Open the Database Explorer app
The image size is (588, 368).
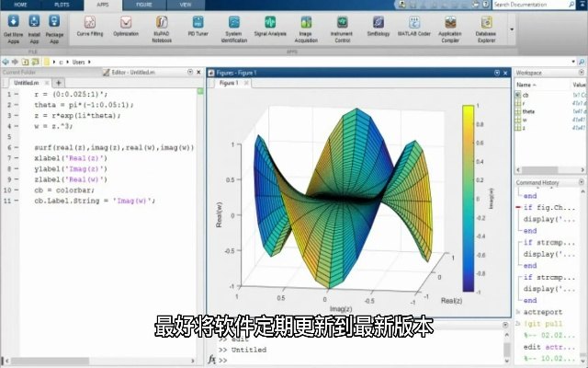point(485,26)
